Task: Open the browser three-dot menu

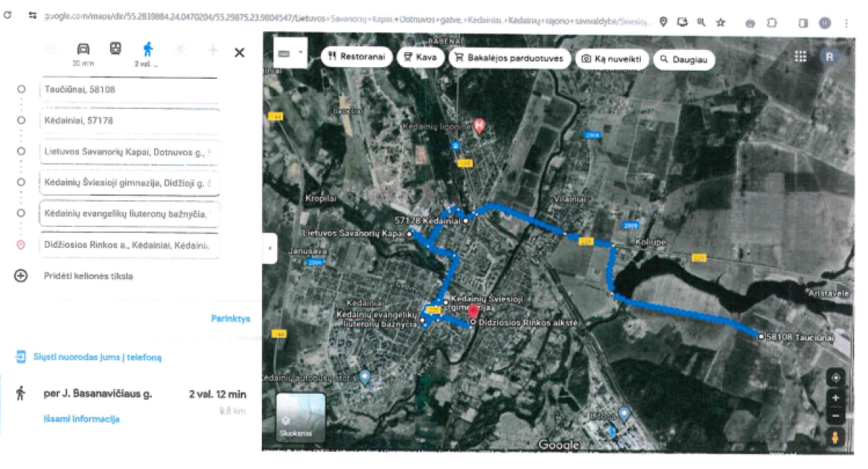Action: [x=846, y=23]
